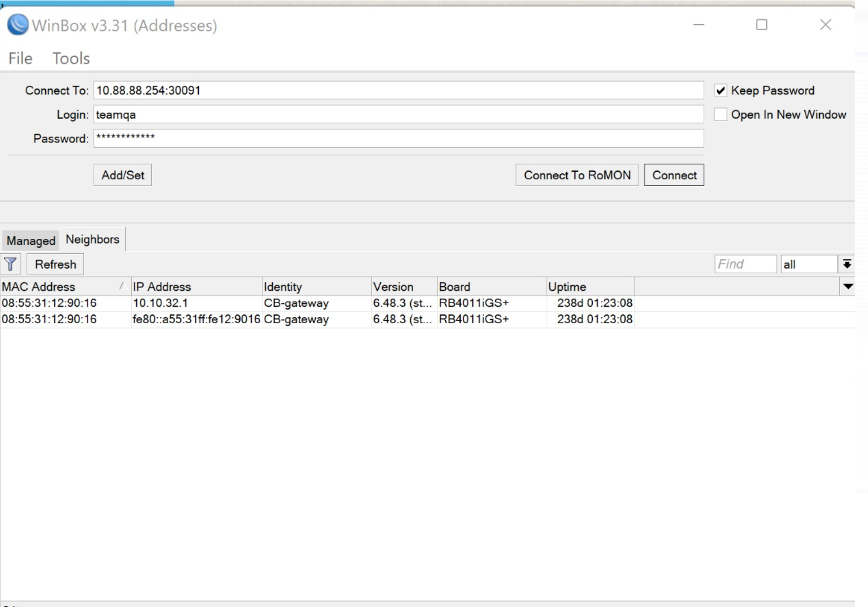This screenshot has width=868, height=607.
Task: Click the Add/Set button
Action: tap(123, 175)
